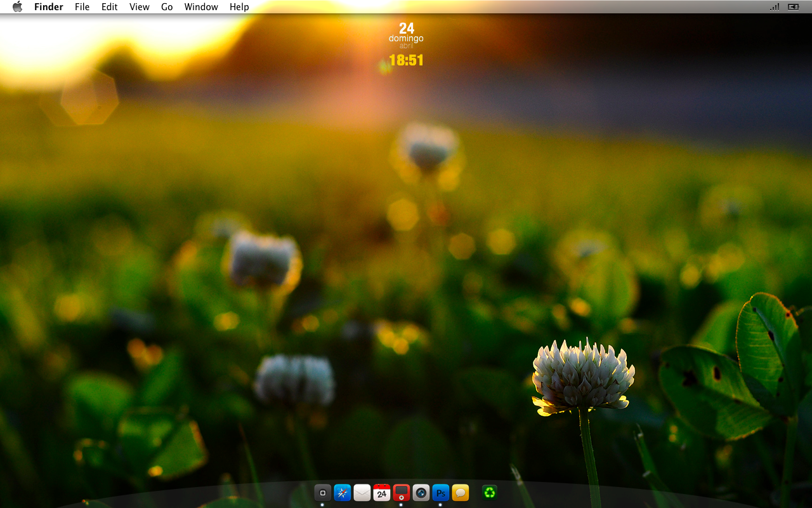Open the calendar icon showing 24
Screen dimensions: 812x508
click(x=382, y=493)
